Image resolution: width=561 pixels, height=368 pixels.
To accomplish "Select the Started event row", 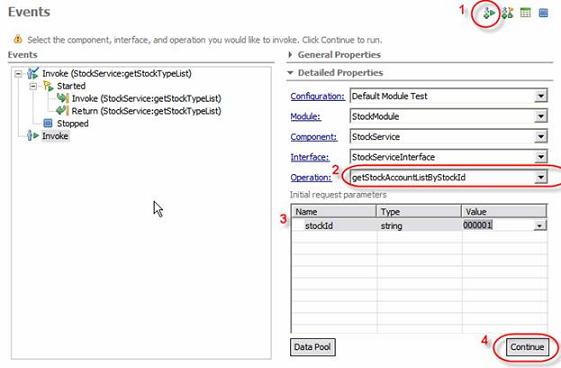I will coord(71,86).
